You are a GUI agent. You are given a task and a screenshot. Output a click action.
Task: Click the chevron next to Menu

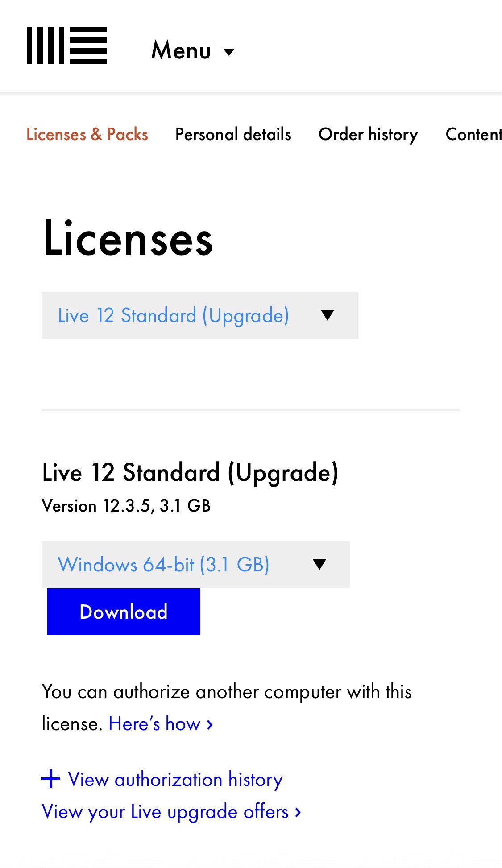click(x=229, y=52)
